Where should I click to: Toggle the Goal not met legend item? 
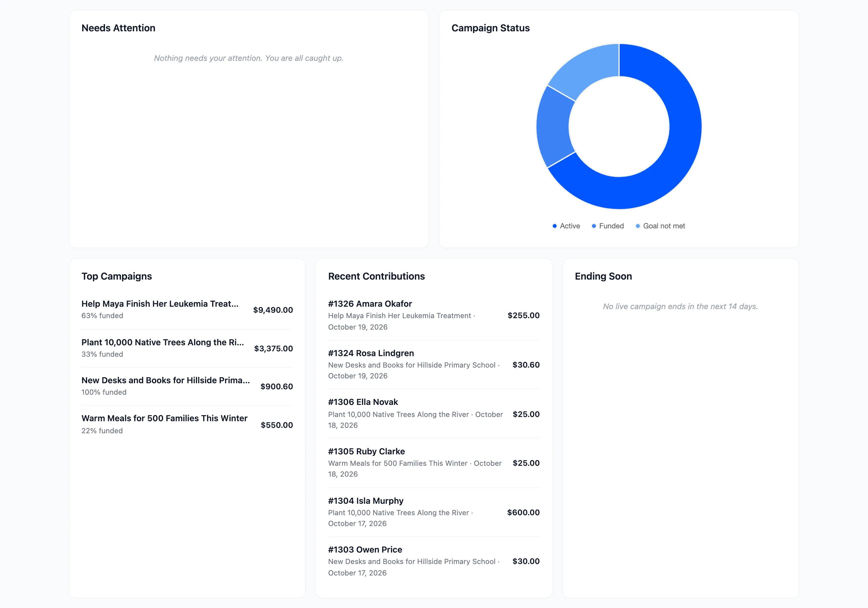pyautogui.click(x=660, y=226)
